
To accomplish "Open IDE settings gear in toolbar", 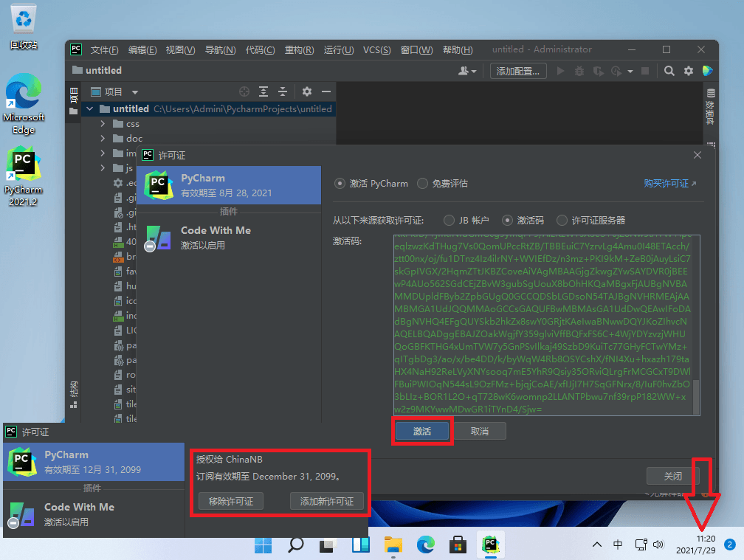I will tap(689, 71).
